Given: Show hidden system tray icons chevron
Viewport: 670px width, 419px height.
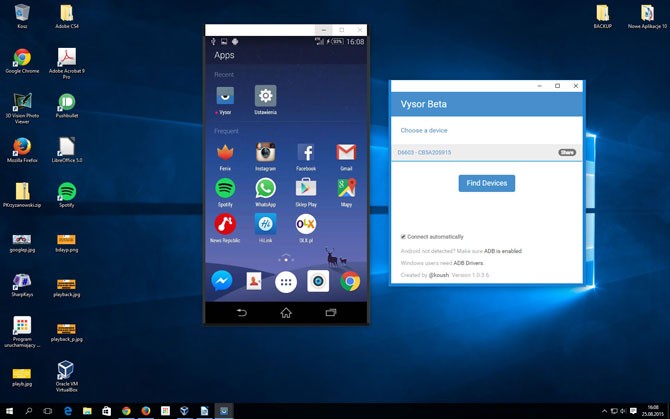Looking at the screenshot, I should [604, 411].
